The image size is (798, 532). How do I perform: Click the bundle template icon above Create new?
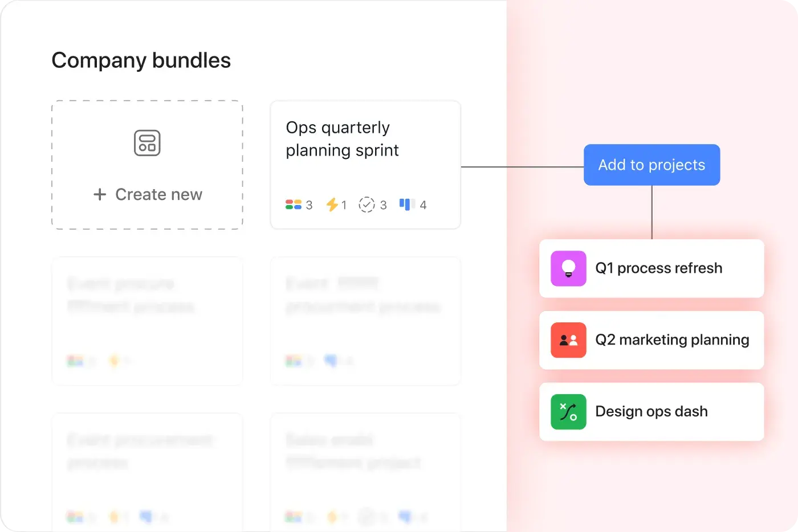click(147, 142)
